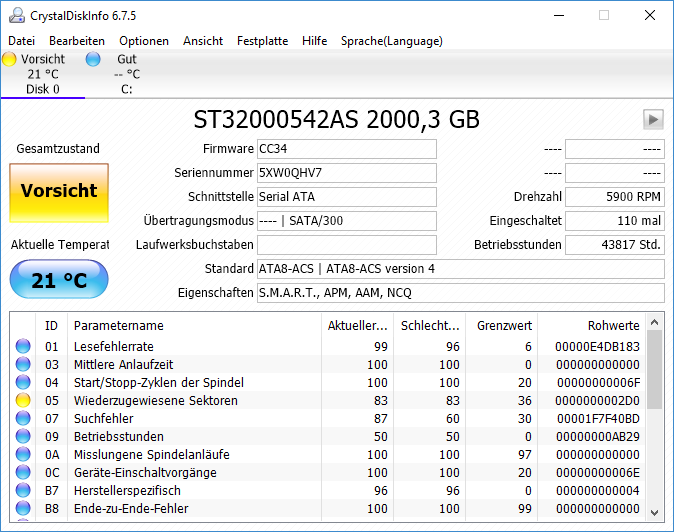Click the yellow Vorsicht health status button
Image resolution: width=674 pixels, height=532 pixels.
tap(59, 193)
